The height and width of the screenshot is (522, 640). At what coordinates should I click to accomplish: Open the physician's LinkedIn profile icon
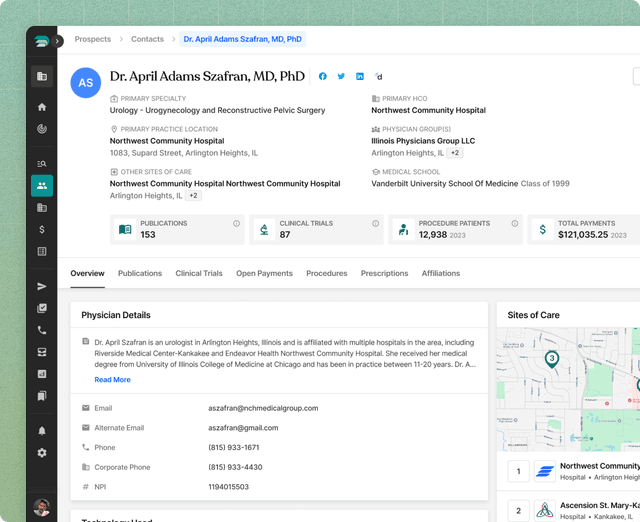(360, 76)
